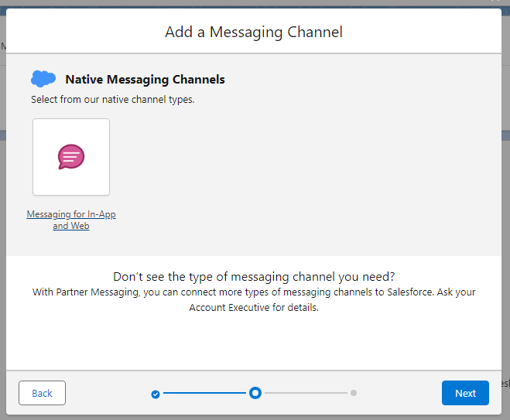Viewport: 510px width, 420px height.
Task: Open the Messaging for In-App and Web link
Action: coord(71,220)
